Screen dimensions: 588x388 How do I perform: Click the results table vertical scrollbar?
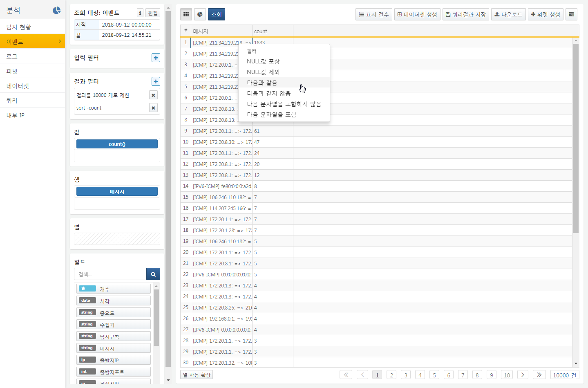576,138
